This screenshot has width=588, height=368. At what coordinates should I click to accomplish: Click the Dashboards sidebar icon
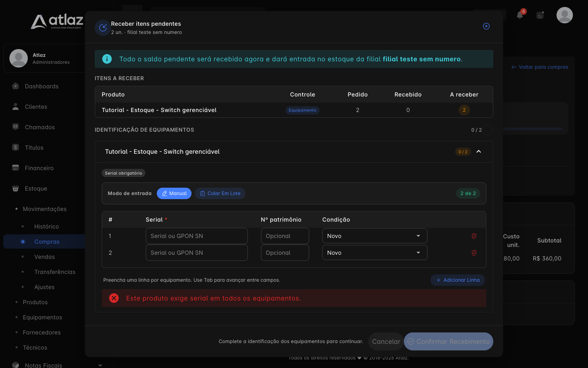(x=16, y=86)
